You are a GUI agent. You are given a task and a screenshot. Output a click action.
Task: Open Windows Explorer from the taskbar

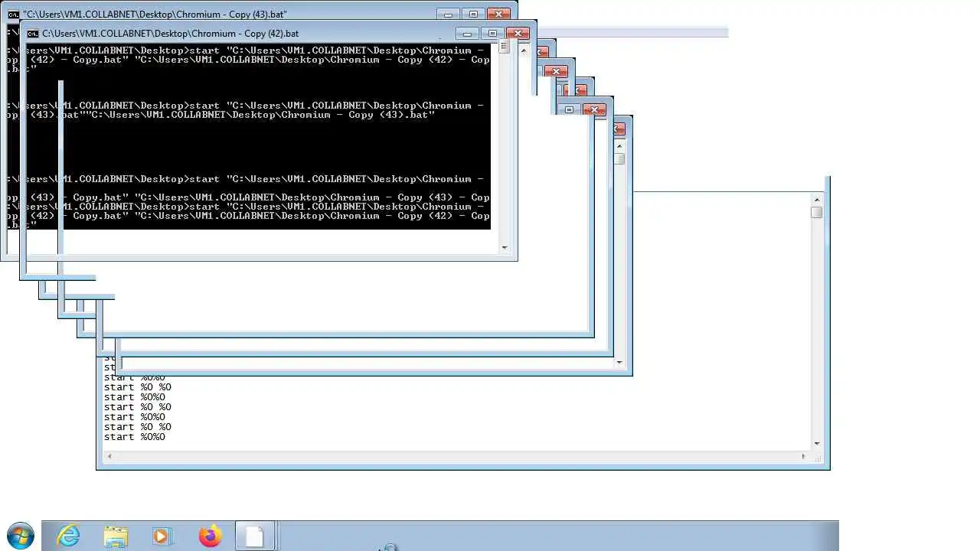(116, 536)
